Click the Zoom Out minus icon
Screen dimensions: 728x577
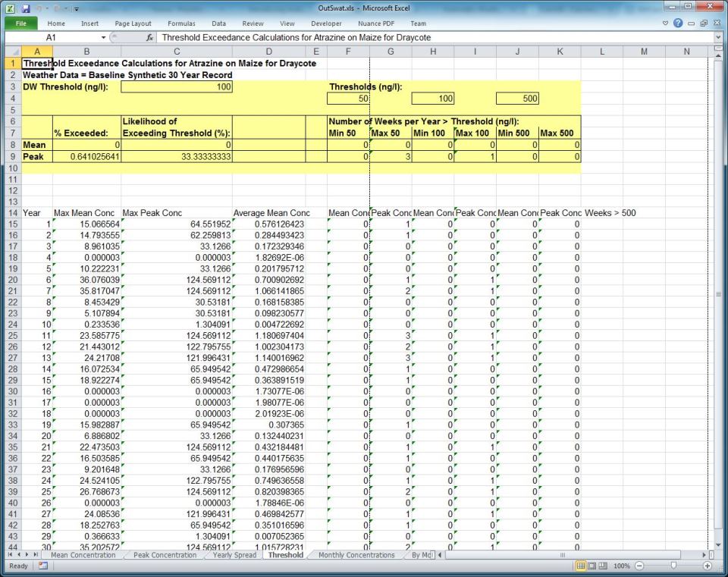point(639,566)
